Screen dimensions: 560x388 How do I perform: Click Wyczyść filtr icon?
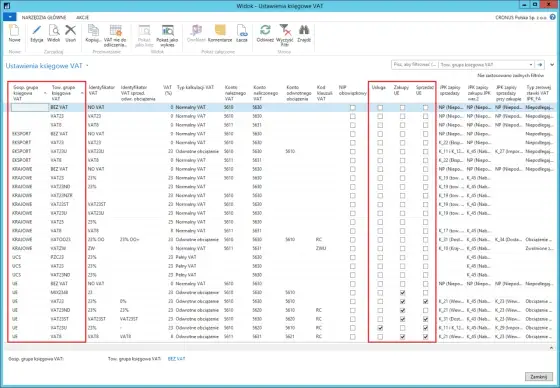285,30
